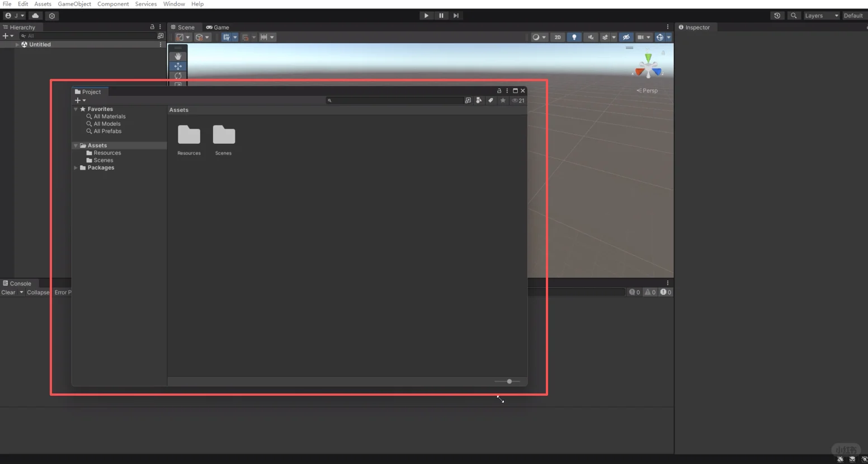Open search window icon in Hierarchy search bar
This screenshot has width=868, height=464.
click(161, 36)
